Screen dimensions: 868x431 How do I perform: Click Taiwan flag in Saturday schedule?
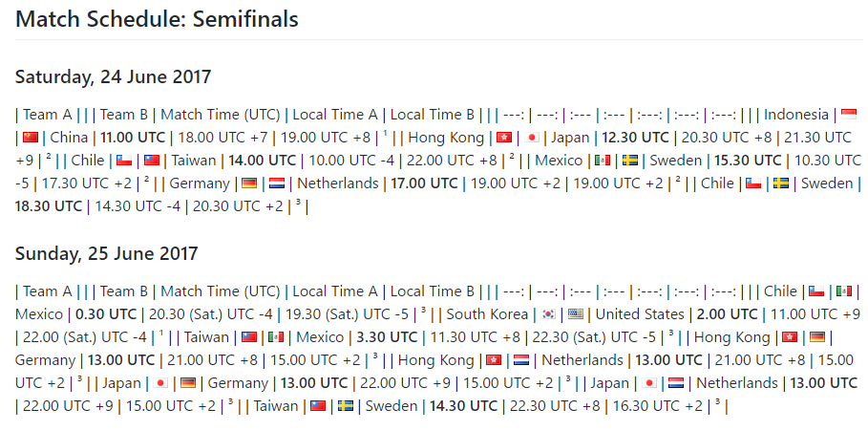click(x=152, y=161)
